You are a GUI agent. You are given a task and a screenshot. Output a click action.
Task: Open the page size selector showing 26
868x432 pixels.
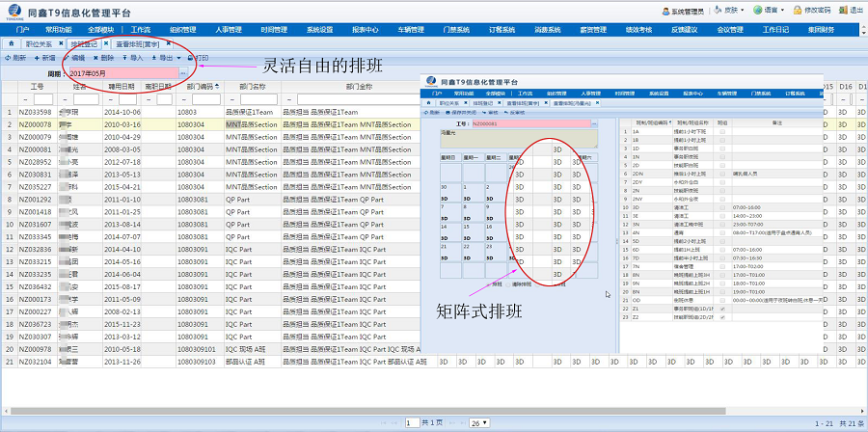479,423
